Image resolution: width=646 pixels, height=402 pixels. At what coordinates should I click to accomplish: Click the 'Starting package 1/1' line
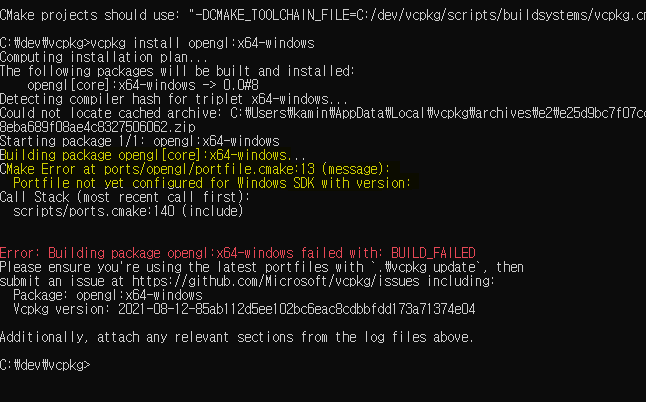click(140, 141)
